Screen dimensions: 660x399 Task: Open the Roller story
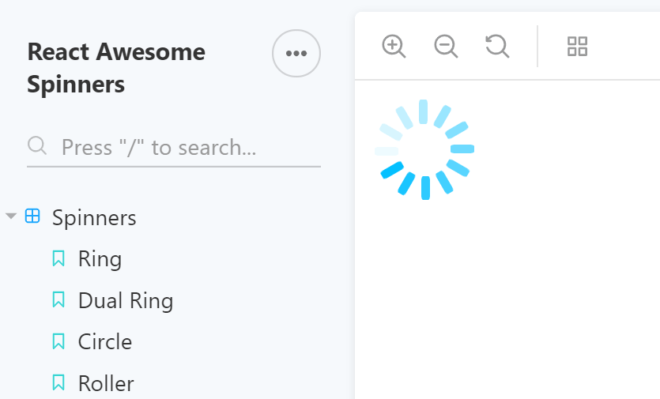click(106, 383)
